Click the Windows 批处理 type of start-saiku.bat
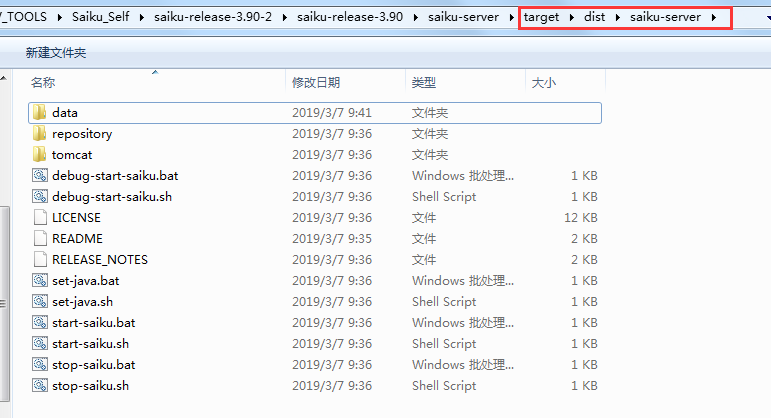771x418 pixels. [463, 323]
